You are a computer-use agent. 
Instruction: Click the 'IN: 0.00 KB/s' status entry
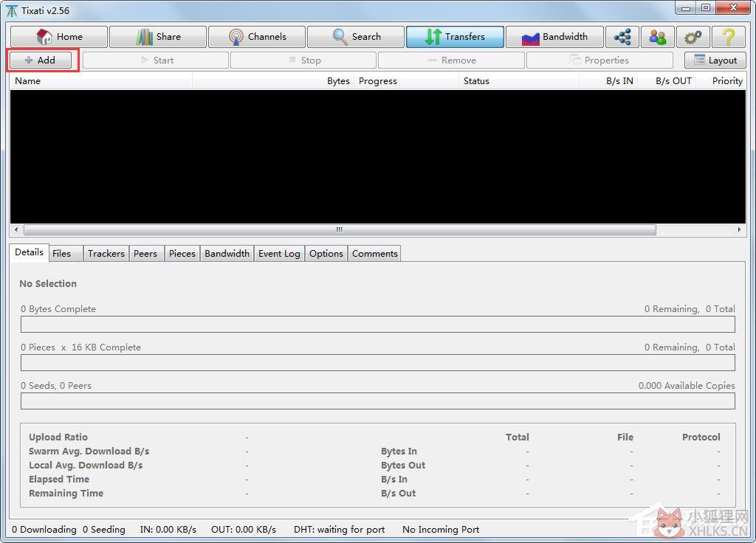pos(168,530)
